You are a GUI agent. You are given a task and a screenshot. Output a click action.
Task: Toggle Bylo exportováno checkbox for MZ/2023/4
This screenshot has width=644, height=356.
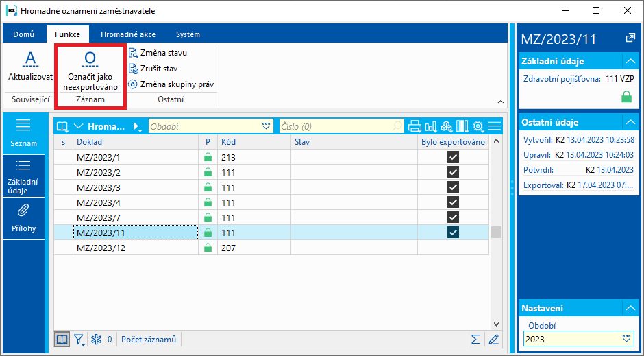[453, 202]
